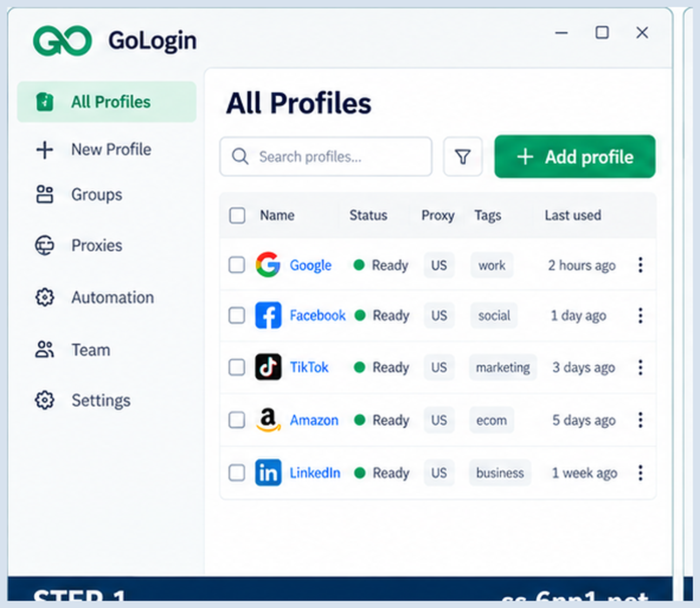Open the Google profile link
The image size is (700, 608).
(311, 265)
